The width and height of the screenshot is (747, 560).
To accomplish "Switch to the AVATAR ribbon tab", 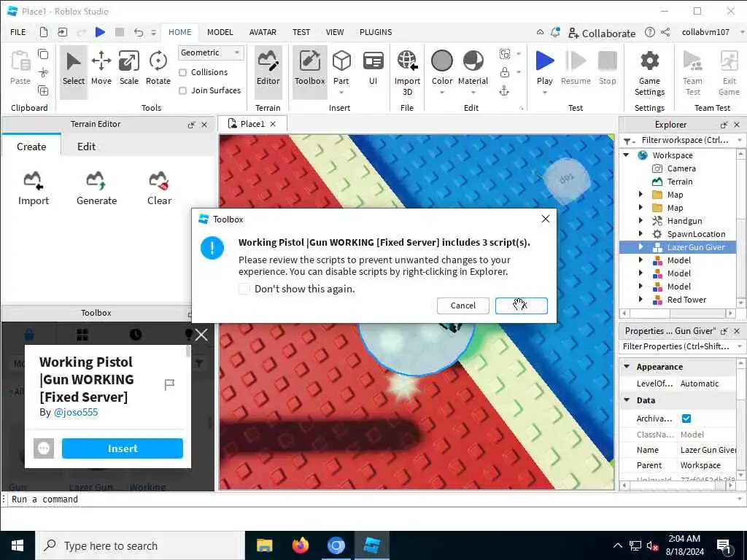I will (263, 32).
